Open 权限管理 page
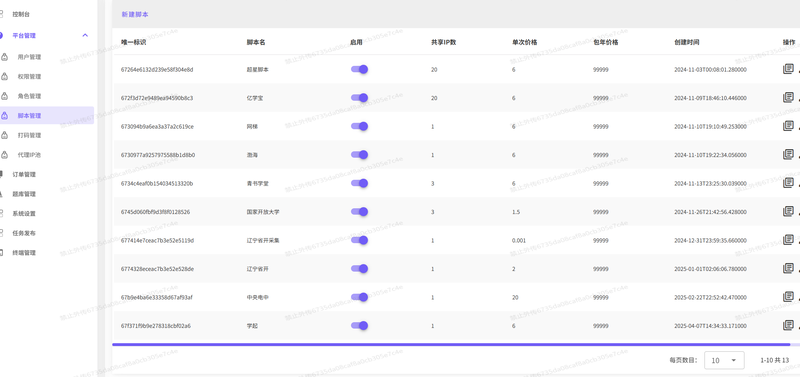 pyautogui.click(x=29, y=77)
